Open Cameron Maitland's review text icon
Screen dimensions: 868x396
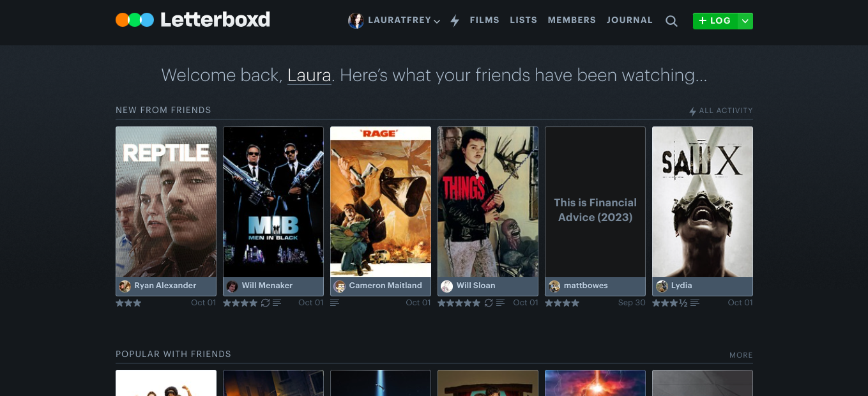334,303
